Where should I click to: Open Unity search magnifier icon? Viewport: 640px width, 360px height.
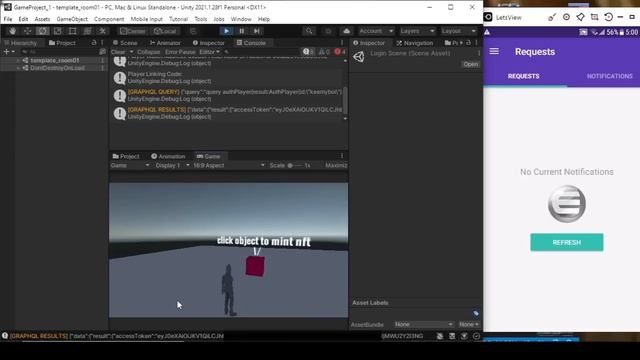click(x=309, y=31)
